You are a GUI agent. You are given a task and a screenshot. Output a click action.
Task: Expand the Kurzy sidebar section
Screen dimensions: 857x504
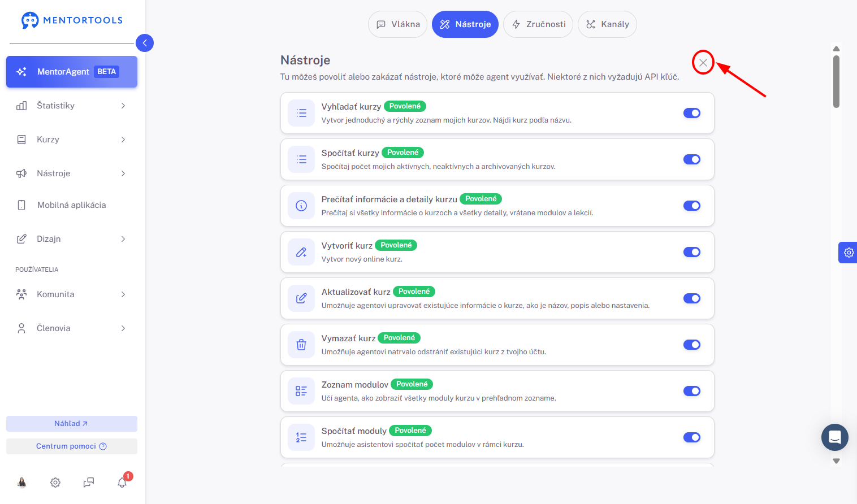pos(72,140)
